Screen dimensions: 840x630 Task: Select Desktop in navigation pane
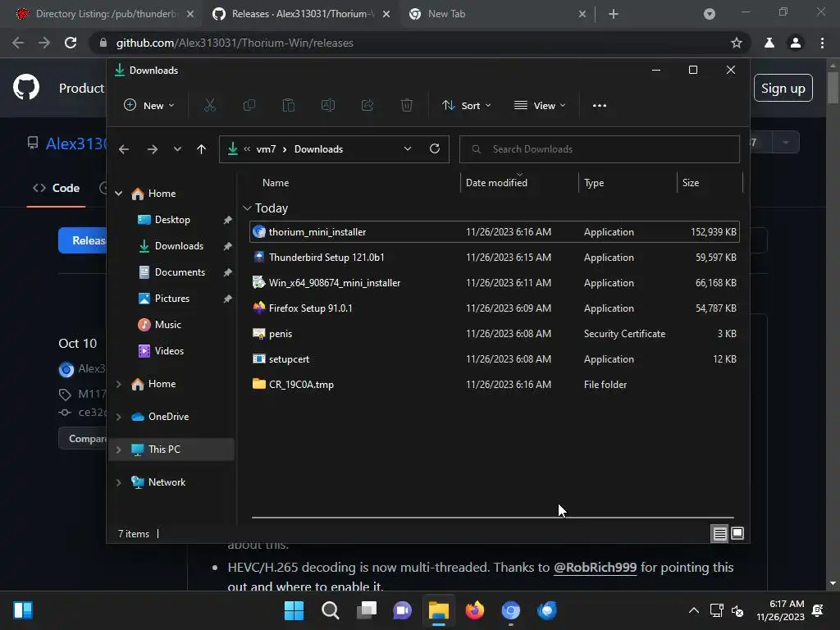[172, 220]
